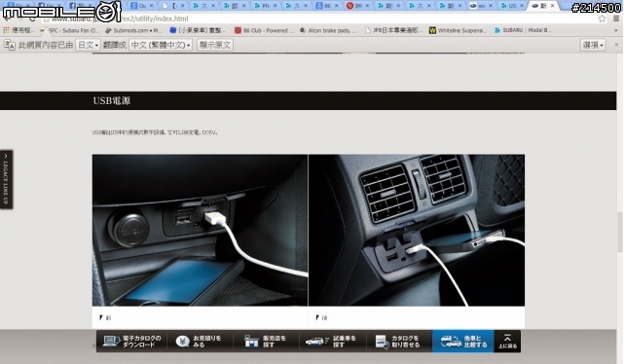Open the JPB日本專業通販 bookmark

[x=393, y=30]
